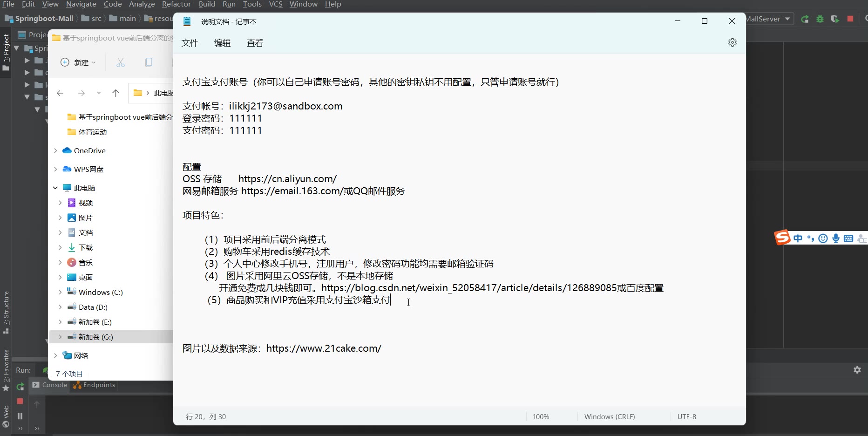The width and height of the screenshot is (868, 436).
Task: Select 文档 documents folder in Explorer tree
Action: click(x=80, y=232)
